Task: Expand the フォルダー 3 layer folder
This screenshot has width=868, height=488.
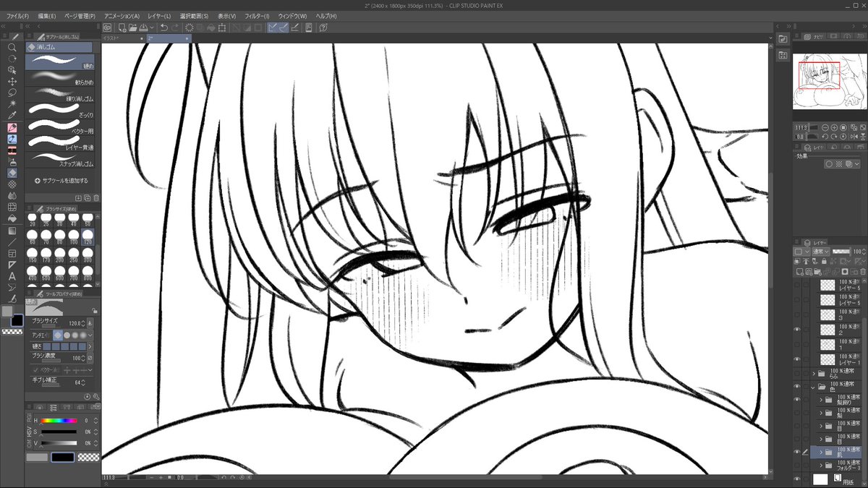Action: click(822, 465)
